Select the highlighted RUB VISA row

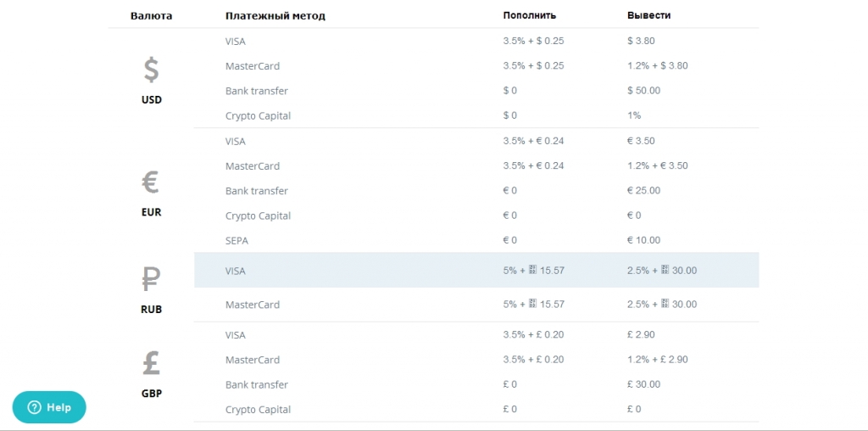tap(476, 271)
